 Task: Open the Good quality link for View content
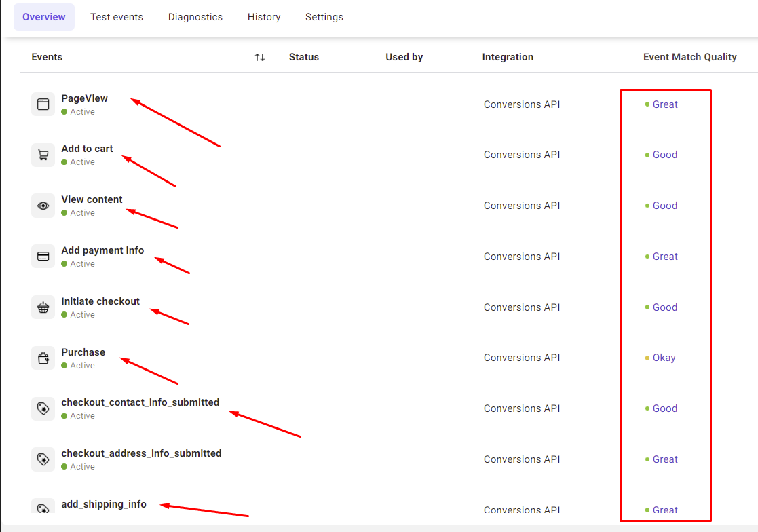click(x=665, y=206)
